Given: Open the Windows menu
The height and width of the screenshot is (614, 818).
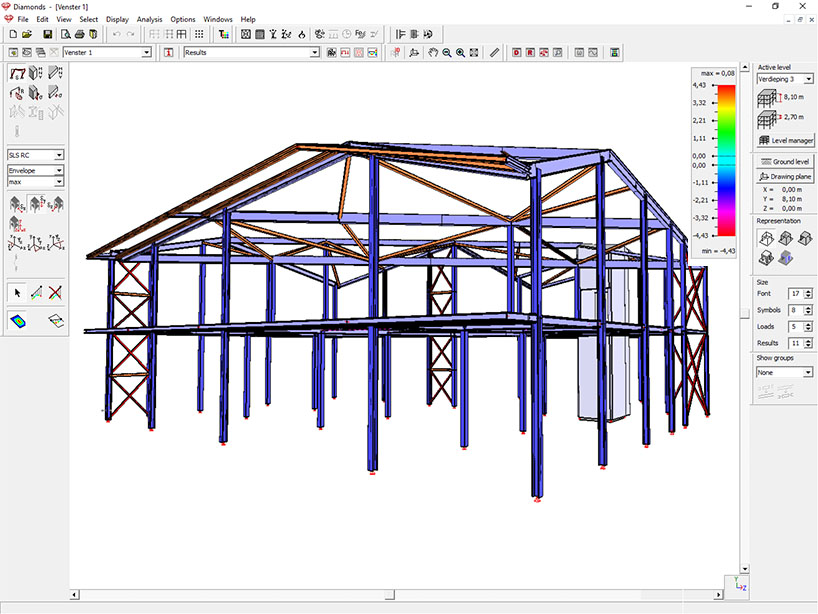Looking at the screenshot, I should 218,19.
